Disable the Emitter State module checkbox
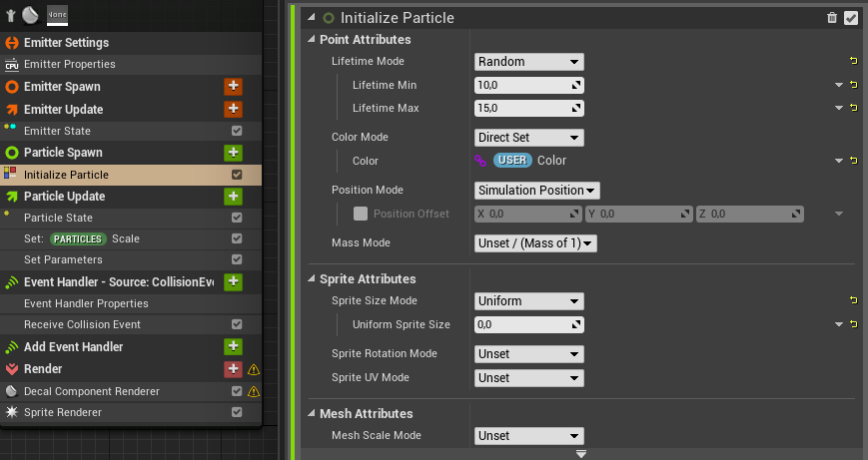This screenshot has width=868, height=460. tap(237, 131)
